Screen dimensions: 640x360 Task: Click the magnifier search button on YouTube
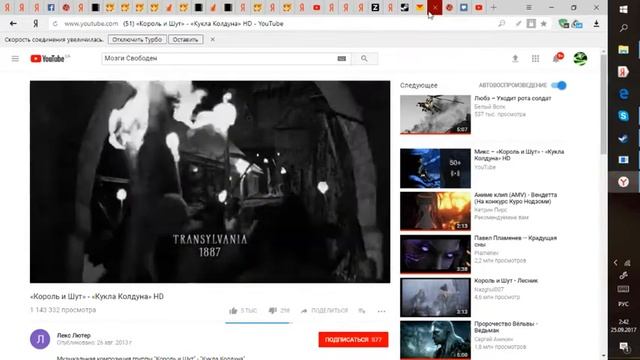coord(364,59)
